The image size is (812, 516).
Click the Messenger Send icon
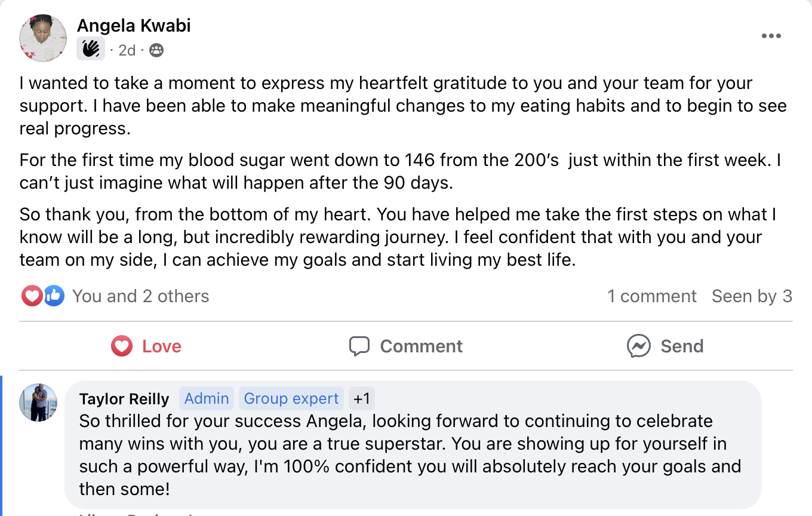point(638,346)
